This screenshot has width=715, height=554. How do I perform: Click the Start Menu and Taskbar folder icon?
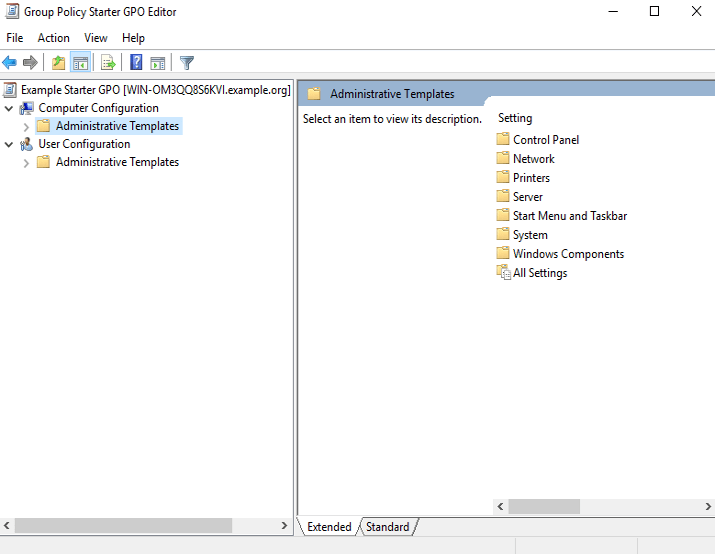(x=503, y=215)
